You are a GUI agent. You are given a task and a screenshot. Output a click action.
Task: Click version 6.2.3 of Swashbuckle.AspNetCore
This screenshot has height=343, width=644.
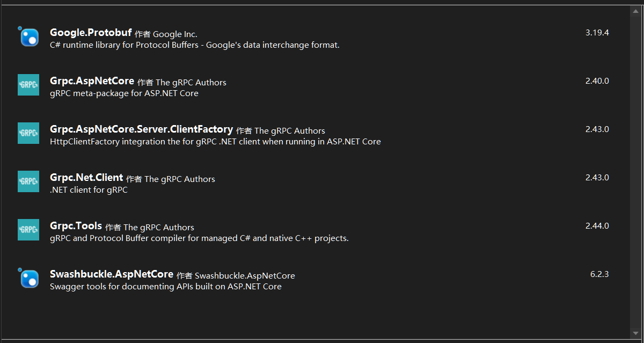[x=599, y=274]
